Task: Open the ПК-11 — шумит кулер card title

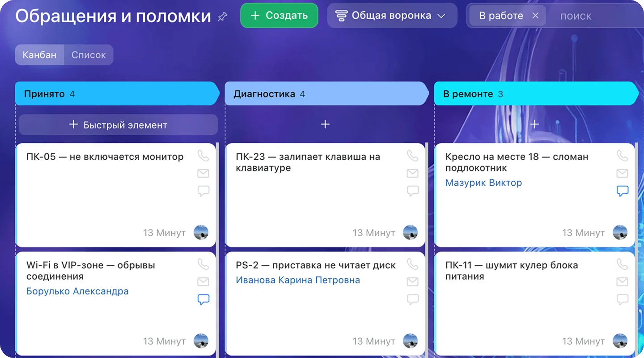Action: [x=512, y=271]
